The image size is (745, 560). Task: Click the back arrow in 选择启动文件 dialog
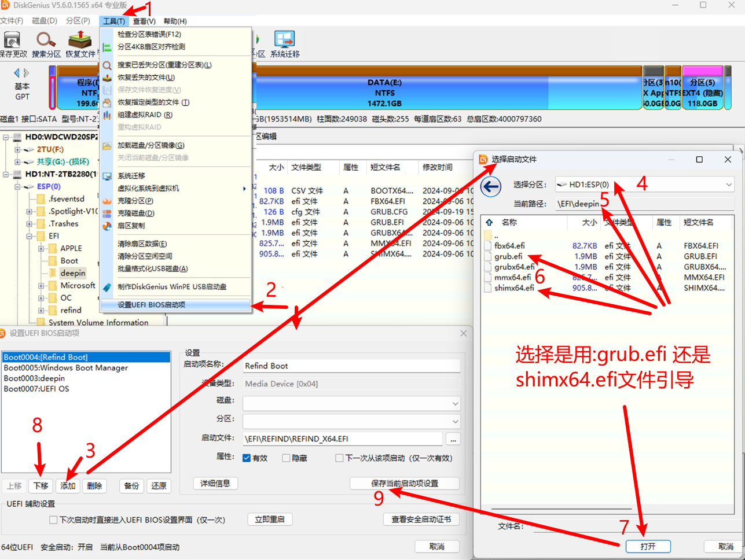[491, 187]
